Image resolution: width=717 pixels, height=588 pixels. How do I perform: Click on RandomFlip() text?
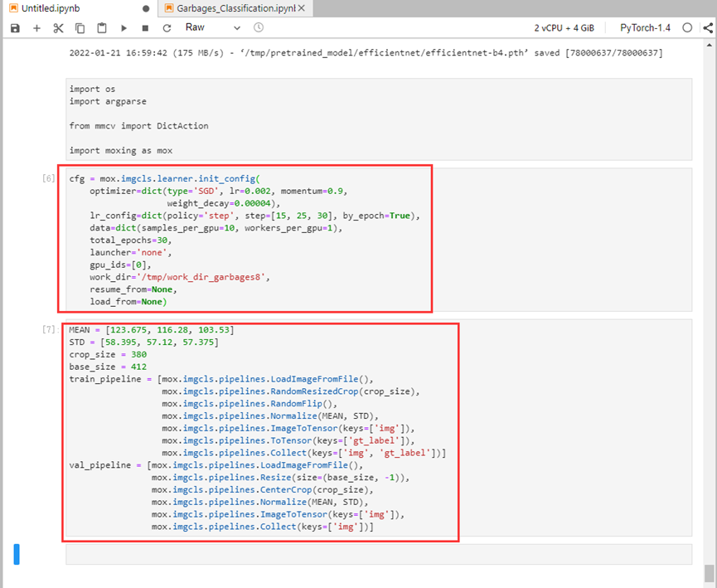click(x=302, y=404)
